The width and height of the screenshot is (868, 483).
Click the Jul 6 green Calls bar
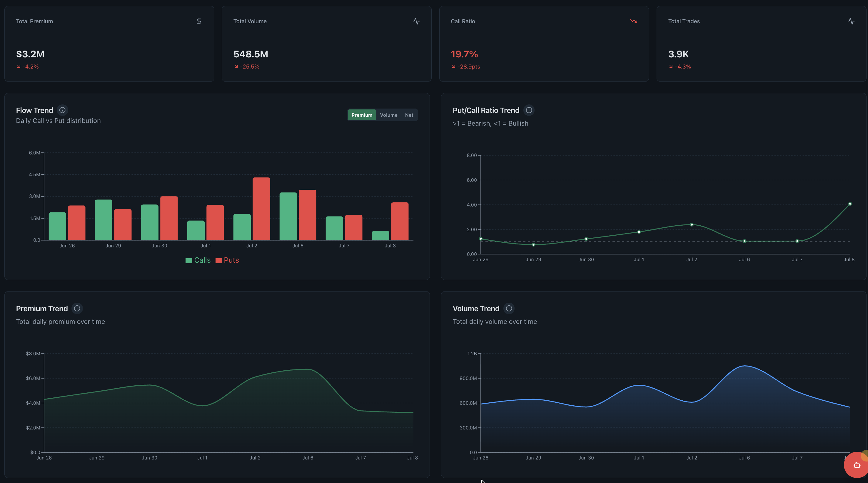(288, 216)
